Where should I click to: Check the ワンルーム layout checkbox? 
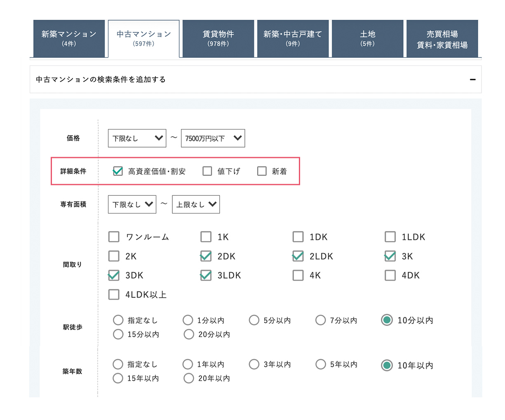114,237
